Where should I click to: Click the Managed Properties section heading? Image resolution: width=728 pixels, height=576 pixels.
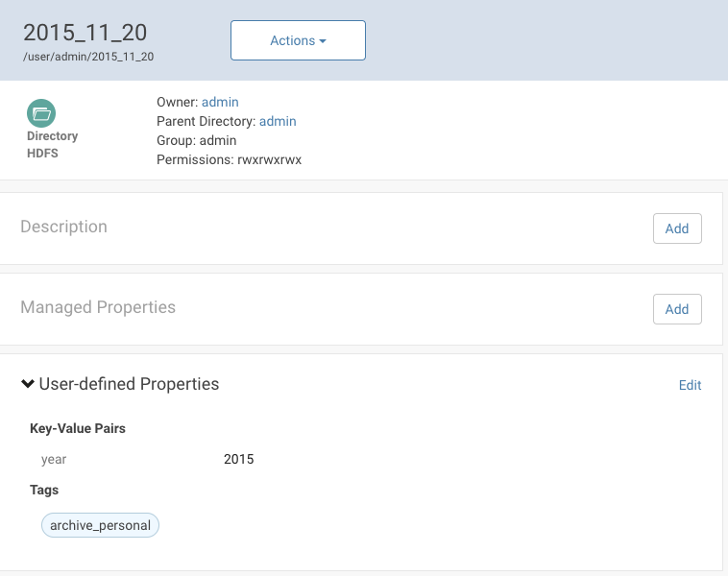(98, 307)
